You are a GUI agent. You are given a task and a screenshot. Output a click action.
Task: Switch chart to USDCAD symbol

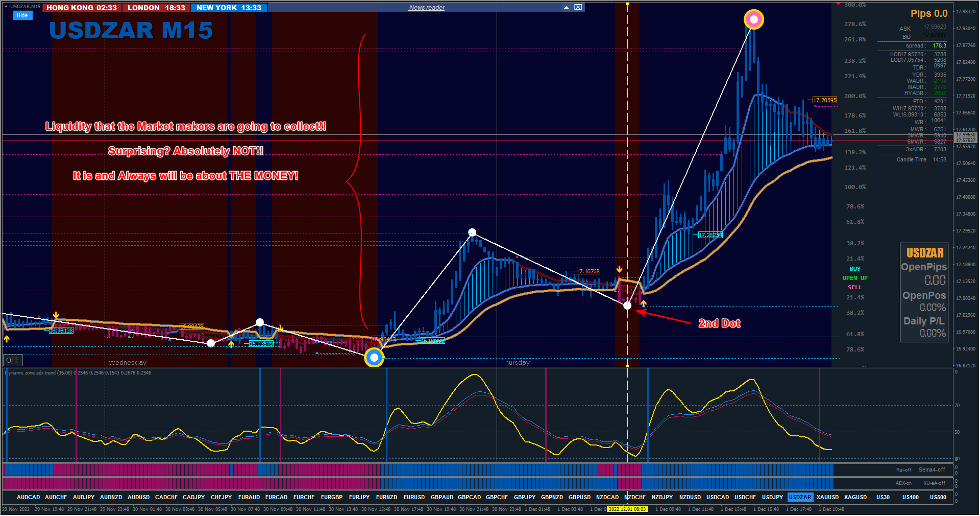click(718, 497)
